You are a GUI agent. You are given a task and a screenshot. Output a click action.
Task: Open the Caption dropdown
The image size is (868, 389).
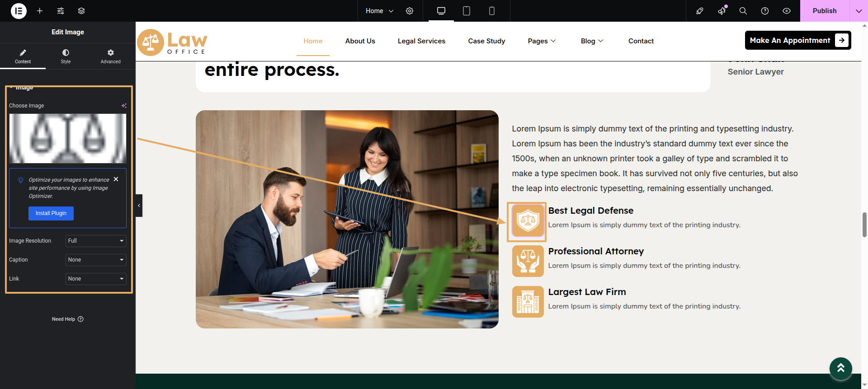[x=96, y=260]
